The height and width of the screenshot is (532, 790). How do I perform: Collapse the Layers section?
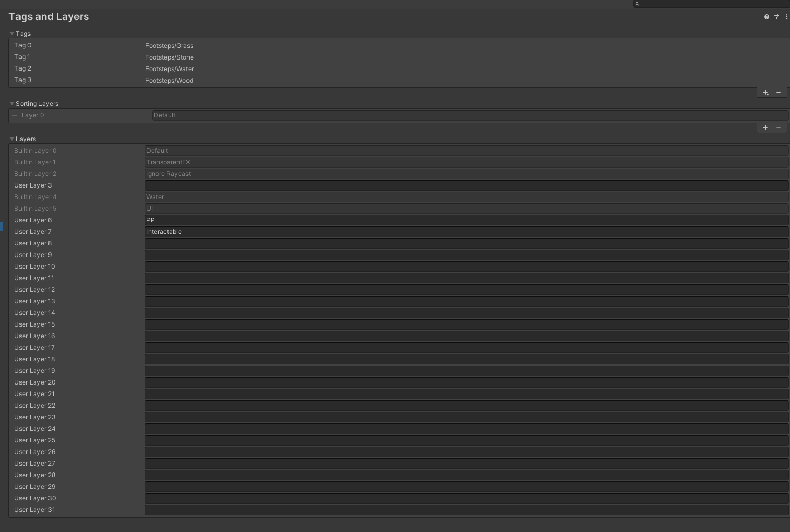coord(12,139)
